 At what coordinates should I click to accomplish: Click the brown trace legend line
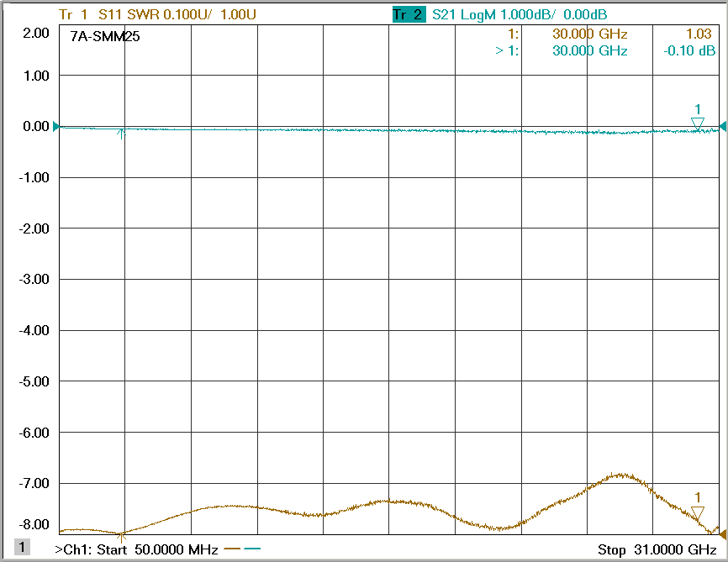click(232, 550)
